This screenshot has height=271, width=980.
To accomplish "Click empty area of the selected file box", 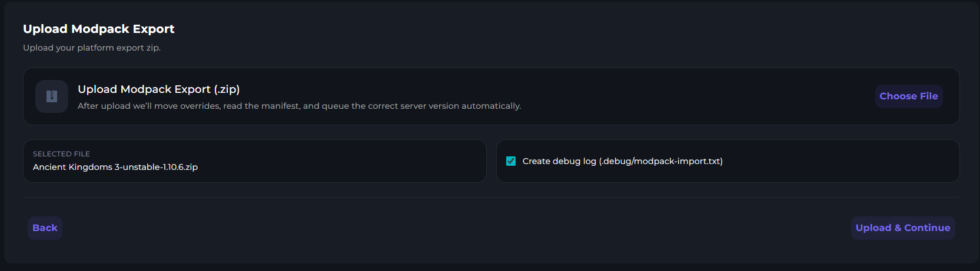I will (x=353, y=161).
